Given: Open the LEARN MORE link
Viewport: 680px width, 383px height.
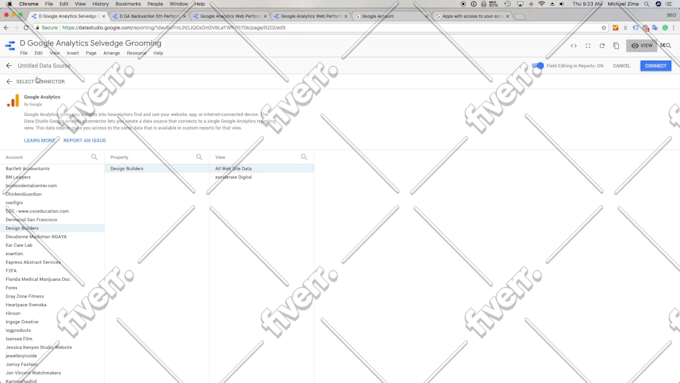Looking at the screenshot, I should pos(39,141).
